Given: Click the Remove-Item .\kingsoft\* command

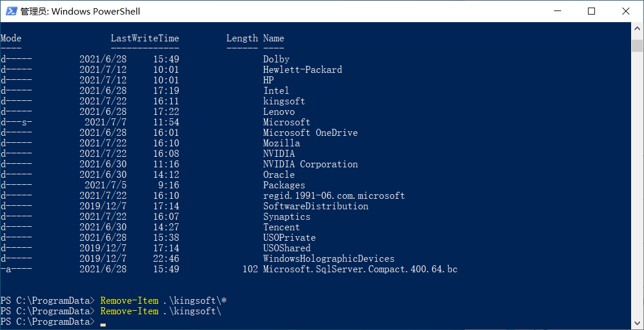Looking at the screenshot, I should (163, 301).
